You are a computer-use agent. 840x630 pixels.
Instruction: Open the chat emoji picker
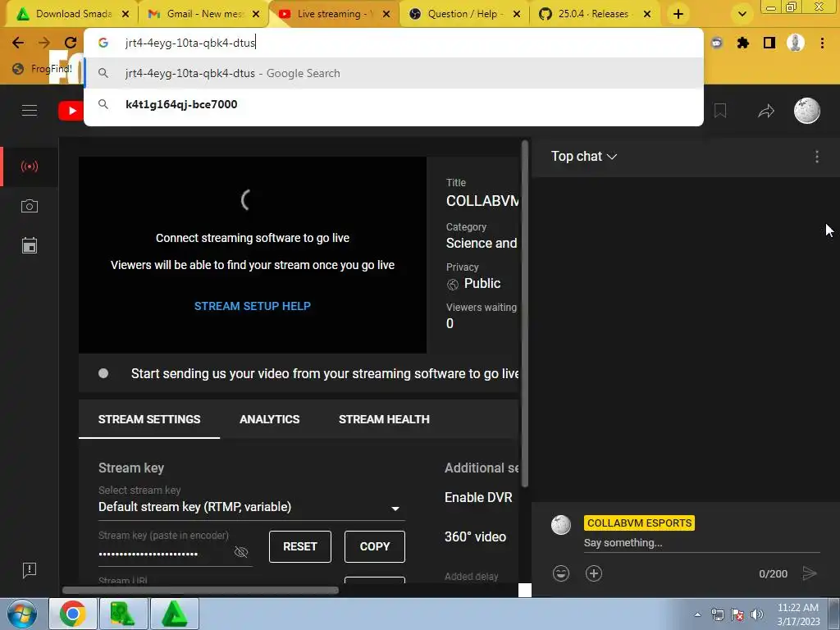[x=561, y=573]
